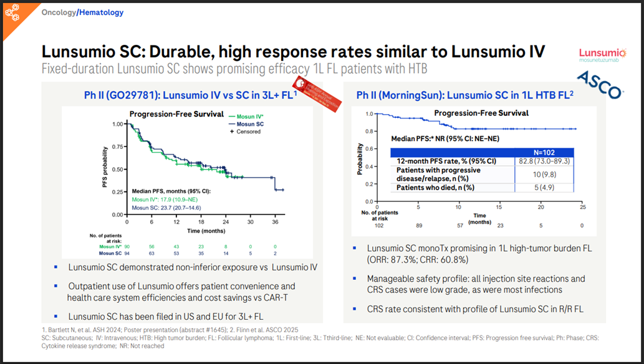This screenshot has width=644, height=364.
Task: Click 'Median PFS:* NR (95% CI: NE–NE)' text
Action: (x=445, y=139)
